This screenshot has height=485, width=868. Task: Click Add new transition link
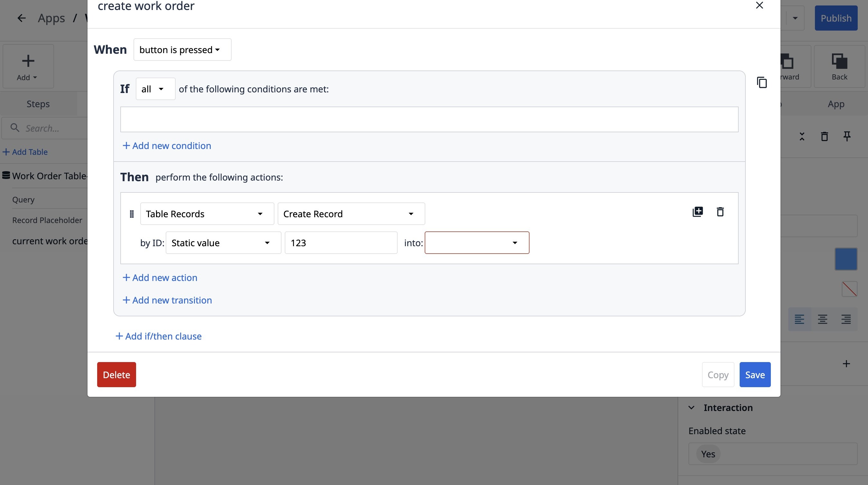167,300
